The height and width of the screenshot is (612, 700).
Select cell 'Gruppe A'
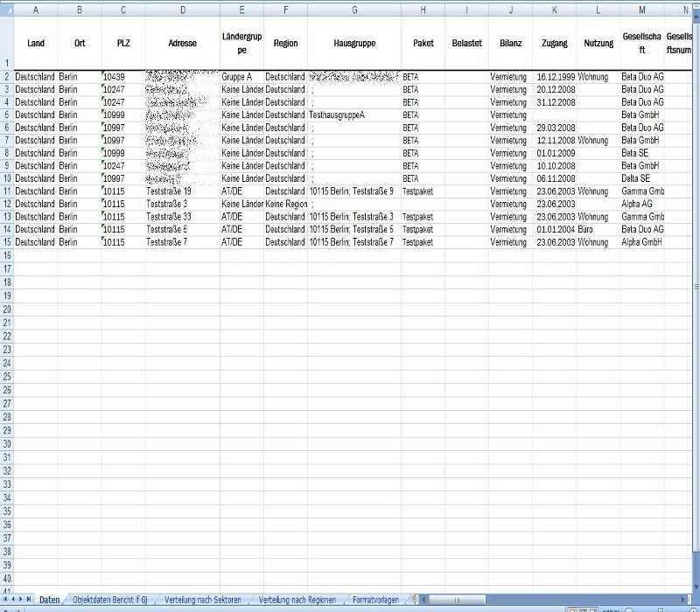point(241,77)
